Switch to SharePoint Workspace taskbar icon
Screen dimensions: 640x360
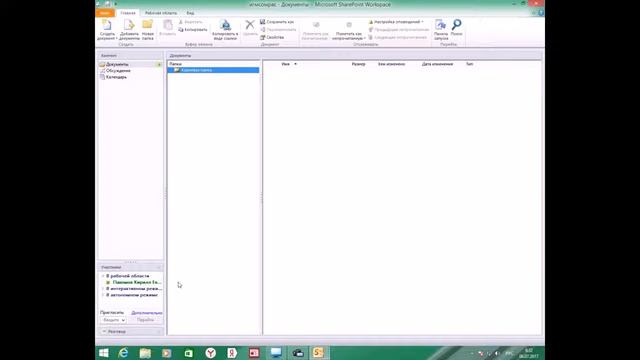point(318,353)
